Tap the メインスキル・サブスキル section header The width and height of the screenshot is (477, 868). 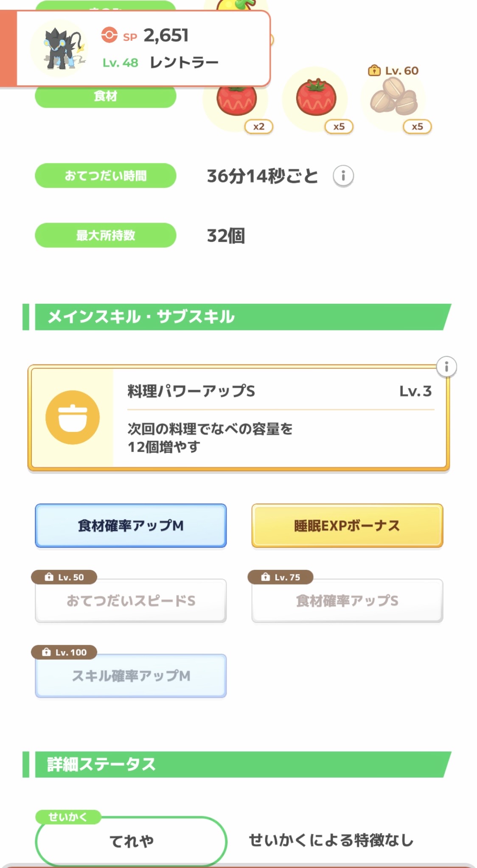click(238, 317)
